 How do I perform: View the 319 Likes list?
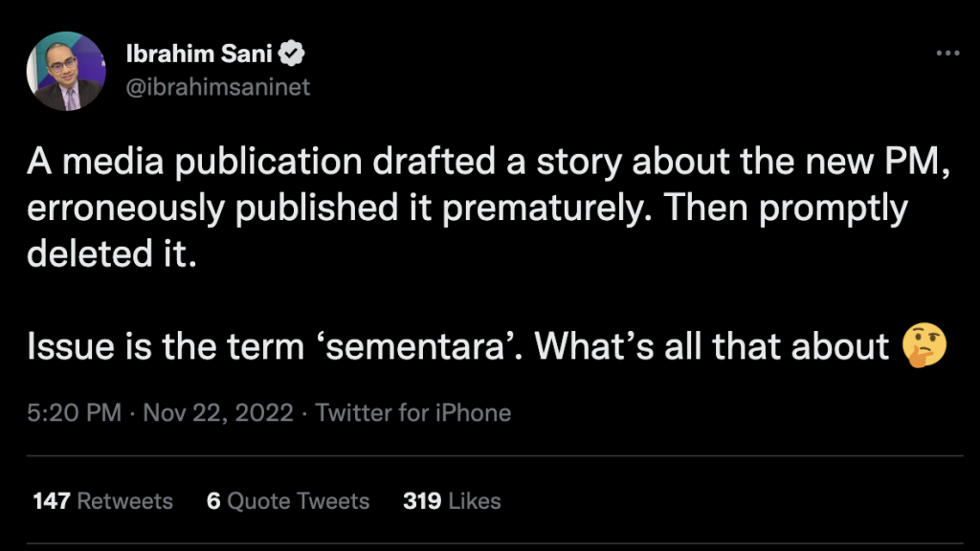452,501
